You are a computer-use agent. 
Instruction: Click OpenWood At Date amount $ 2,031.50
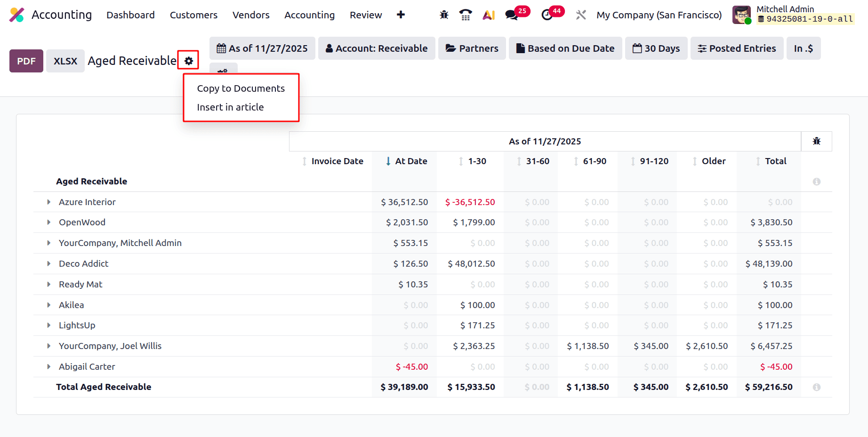[407, 222]
